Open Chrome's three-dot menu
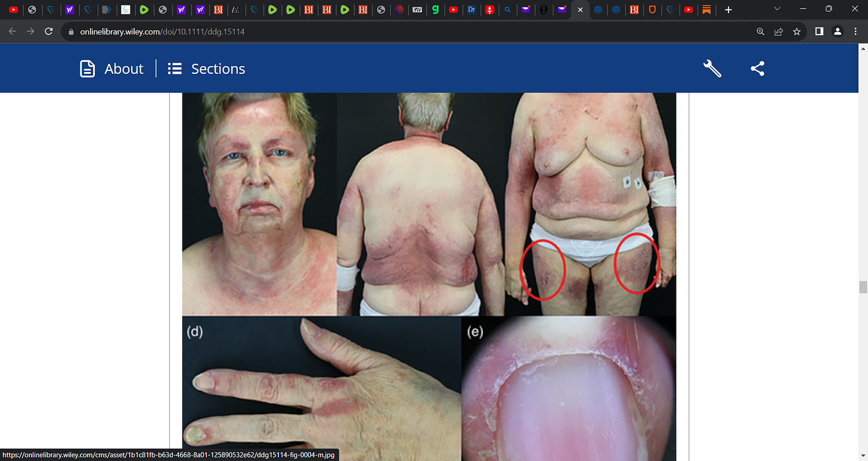Viewport: 868px width, 461px height. pos(855,32)
